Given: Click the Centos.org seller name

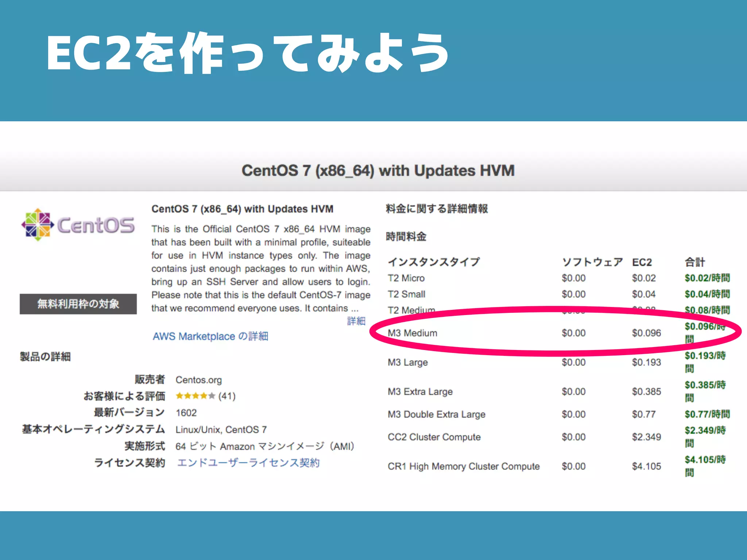Looking at the screenshot, I should coord(198,380).
